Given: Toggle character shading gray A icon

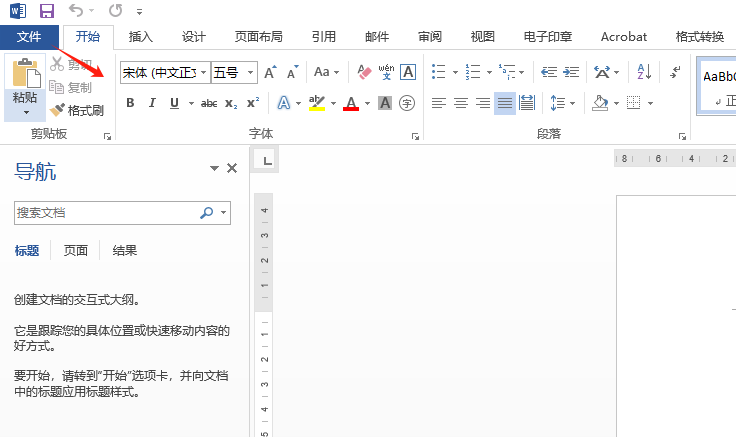Looking at the screenshot, I should pos(385,103).
